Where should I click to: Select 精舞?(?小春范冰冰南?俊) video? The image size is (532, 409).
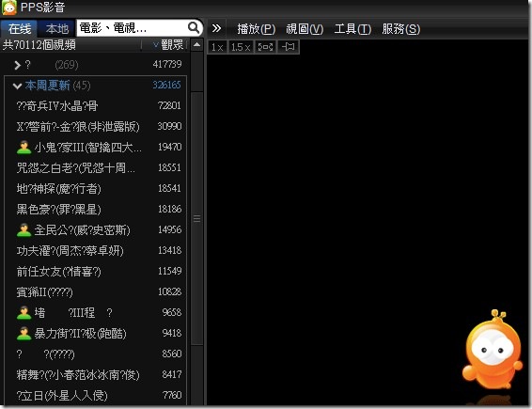(x=78, y=375)
